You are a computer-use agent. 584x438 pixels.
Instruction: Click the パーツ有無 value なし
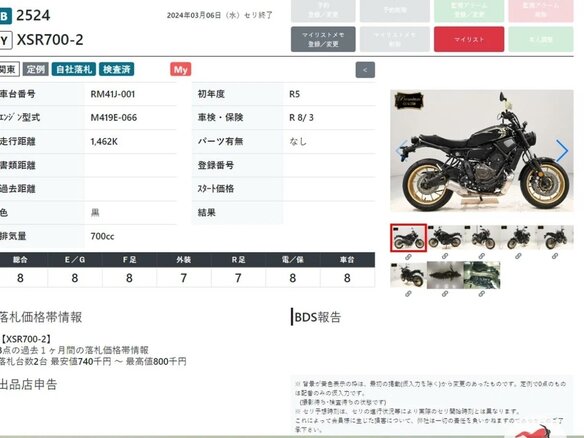(298, 142)
